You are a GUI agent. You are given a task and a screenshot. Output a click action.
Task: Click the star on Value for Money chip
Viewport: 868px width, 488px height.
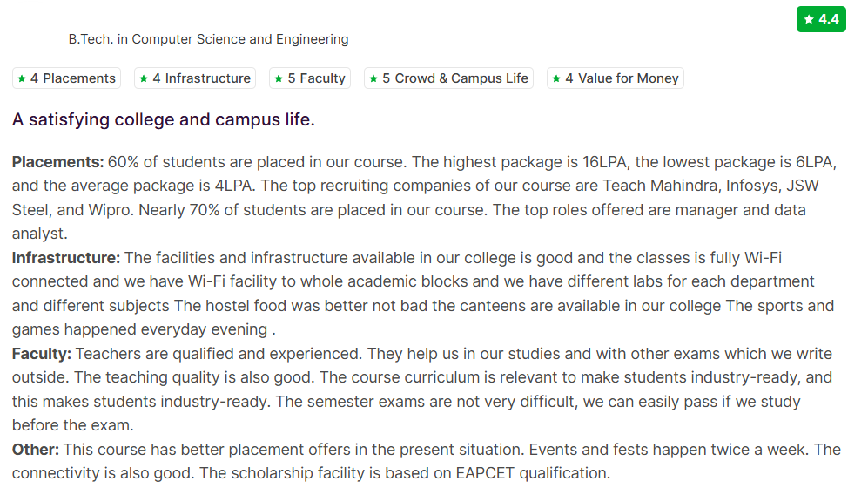click(556, 78)
